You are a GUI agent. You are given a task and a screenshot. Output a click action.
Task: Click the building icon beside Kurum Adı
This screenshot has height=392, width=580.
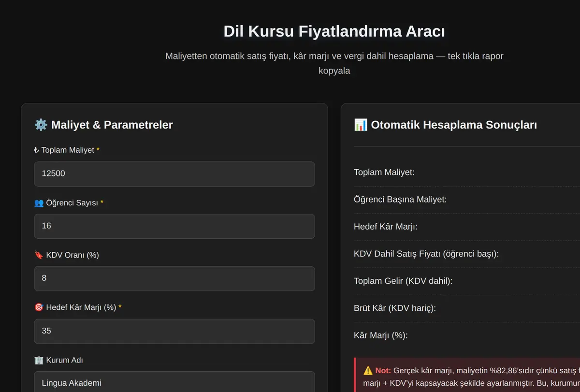coord(39,360)
